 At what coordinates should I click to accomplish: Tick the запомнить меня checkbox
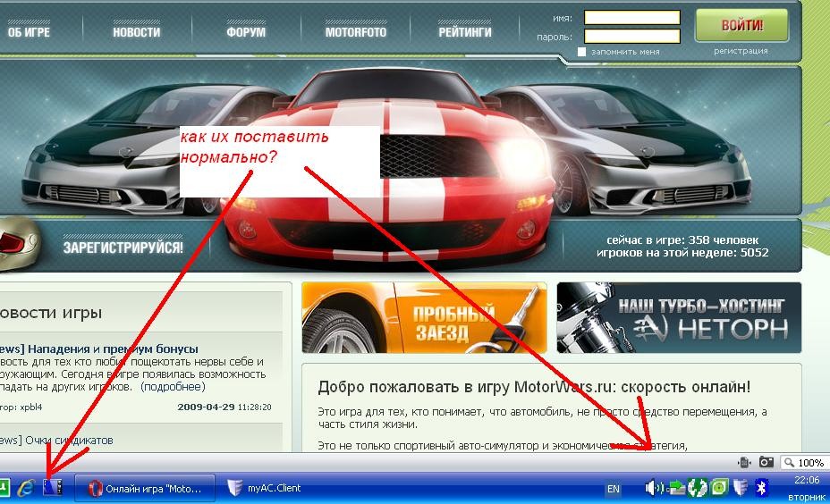[581, 52]
